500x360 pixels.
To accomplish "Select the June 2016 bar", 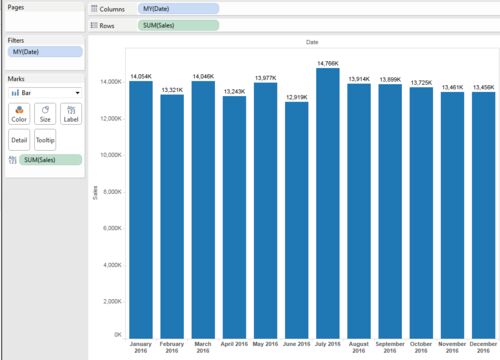I will [x=297, y=220].
